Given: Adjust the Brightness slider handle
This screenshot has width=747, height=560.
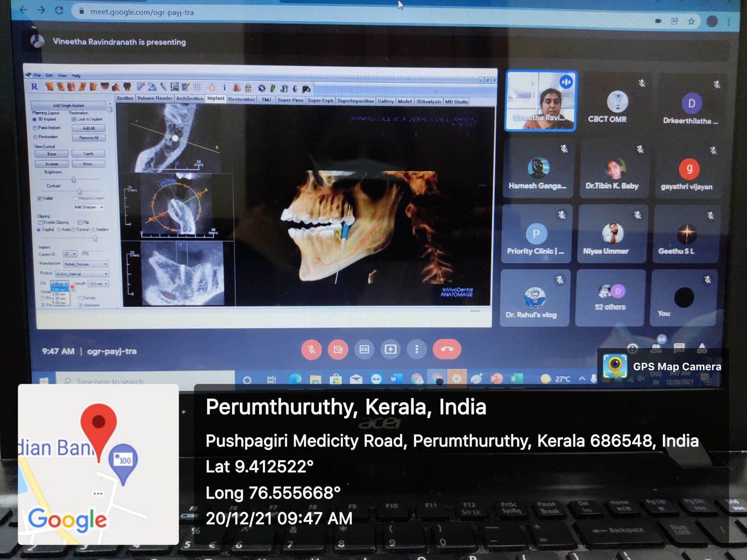Looking at the screenshot, I should tap(74, 180).
